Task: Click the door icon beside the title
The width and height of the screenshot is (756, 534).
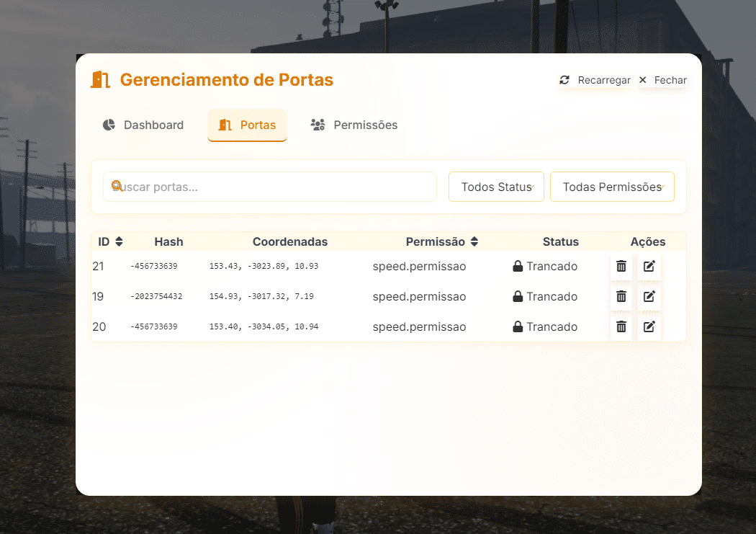Action: (100, 79)
